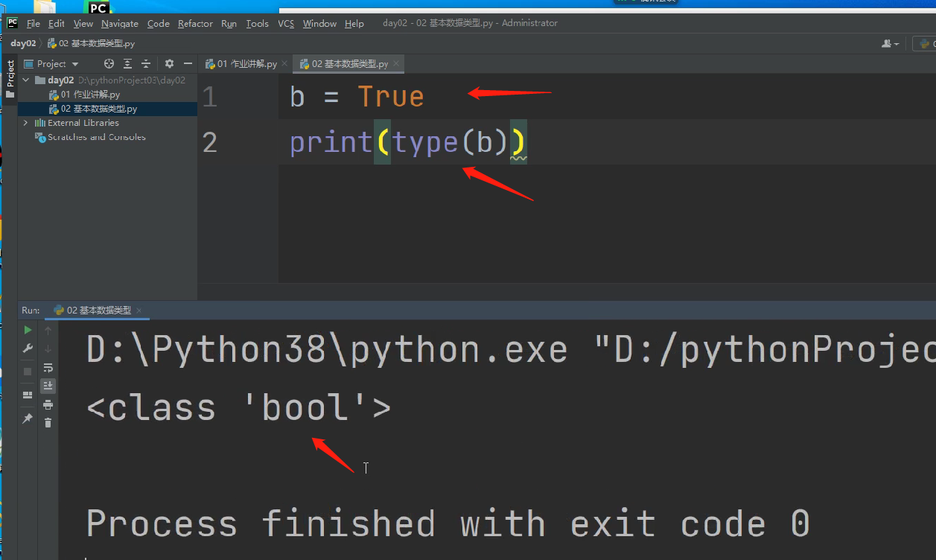Click folder icon on the desktop
The image size is (936, 560).
[x=45, y=7]
